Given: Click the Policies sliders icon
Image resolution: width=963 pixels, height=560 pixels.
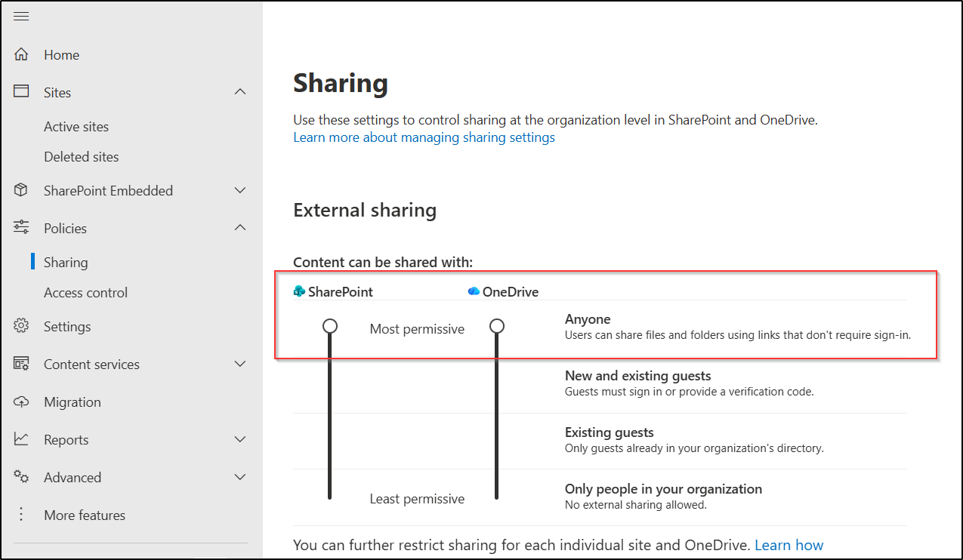Looking at the screenshot, I should [x=21, y=227].
